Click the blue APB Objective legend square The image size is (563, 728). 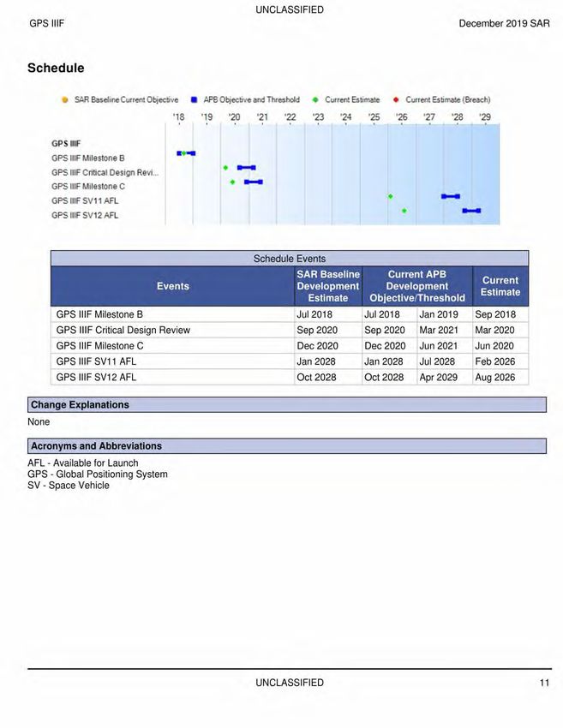(195, 100)
